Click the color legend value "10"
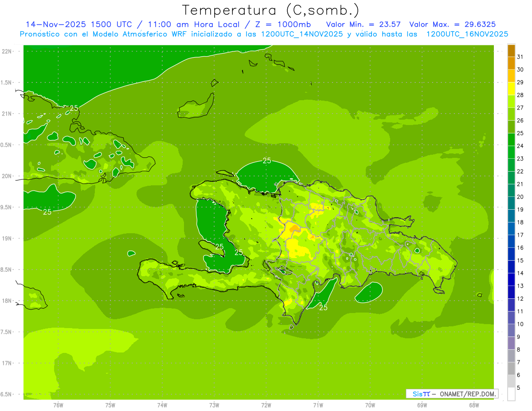The width and height of the screenshot is (532, 411). [520, 324]
